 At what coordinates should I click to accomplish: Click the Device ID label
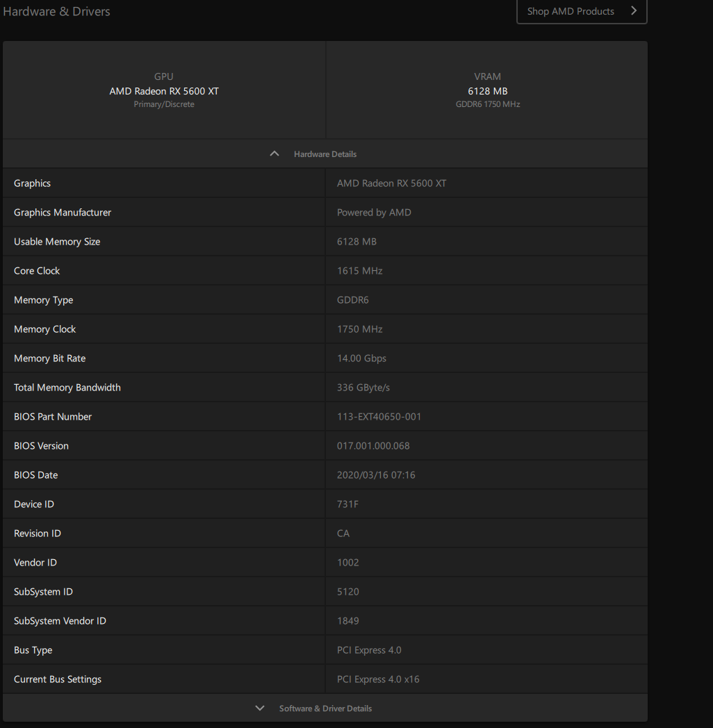click(x=34, y=504)
